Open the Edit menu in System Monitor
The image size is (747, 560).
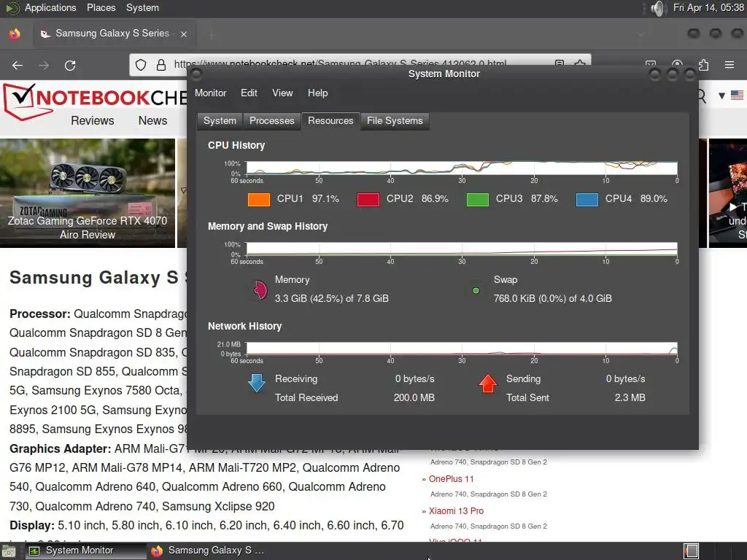pyautogui.click(x=249, y=93)
